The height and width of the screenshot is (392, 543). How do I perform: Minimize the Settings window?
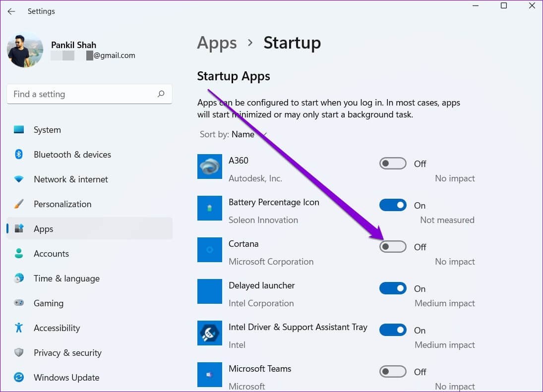click(476, 5)
